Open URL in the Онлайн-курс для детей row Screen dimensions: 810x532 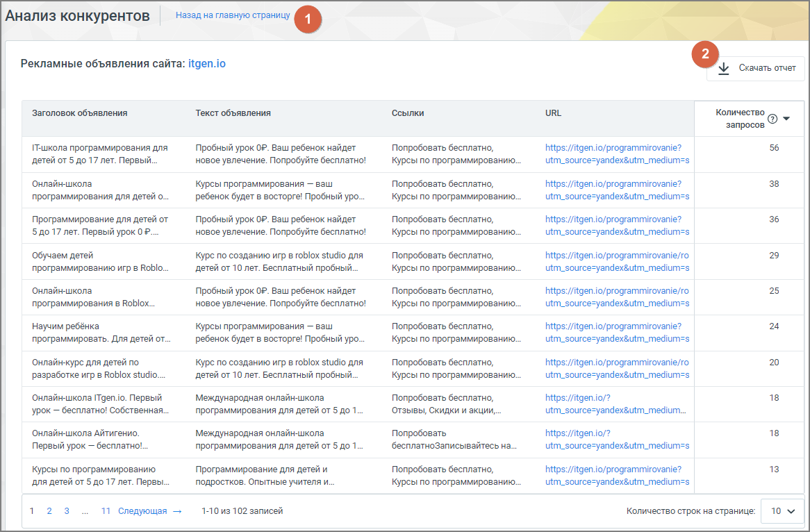point(618,369)
